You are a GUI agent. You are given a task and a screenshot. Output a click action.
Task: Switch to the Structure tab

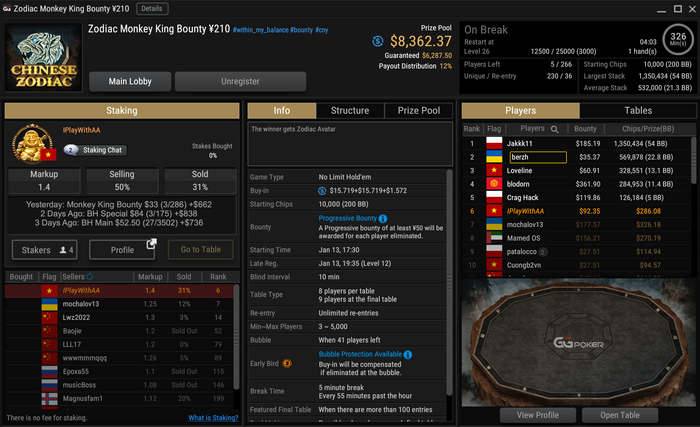pyautogui.click(x=350, y=110)
